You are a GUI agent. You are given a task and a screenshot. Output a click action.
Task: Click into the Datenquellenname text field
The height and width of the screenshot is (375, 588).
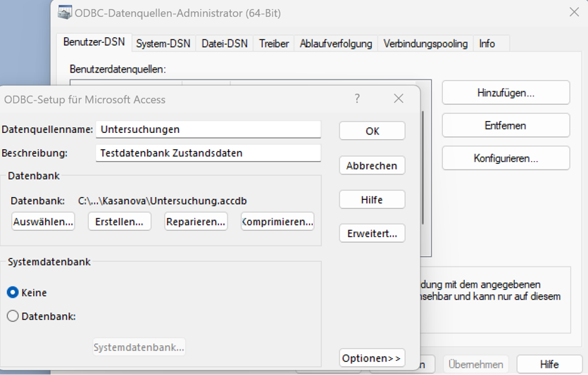tap(208, 129)
